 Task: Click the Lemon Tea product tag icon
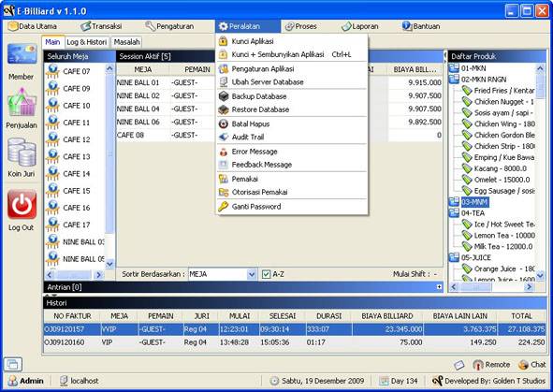tap(467, 236)
